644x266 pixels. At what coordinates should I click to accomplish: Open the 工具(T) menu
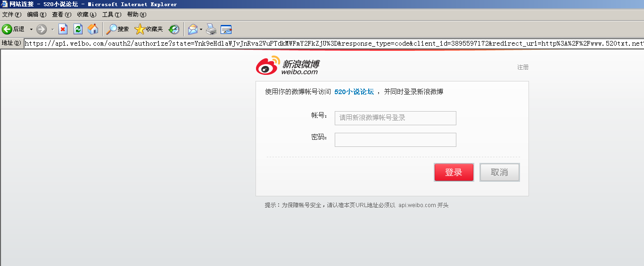tap(111, 15)
